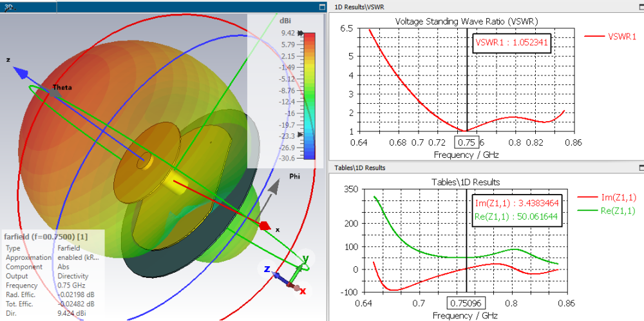644x321 pixels.
Task: Grab the lower color scale marker near -23.3
Action: pyautogui.click(x=300, y=135)
